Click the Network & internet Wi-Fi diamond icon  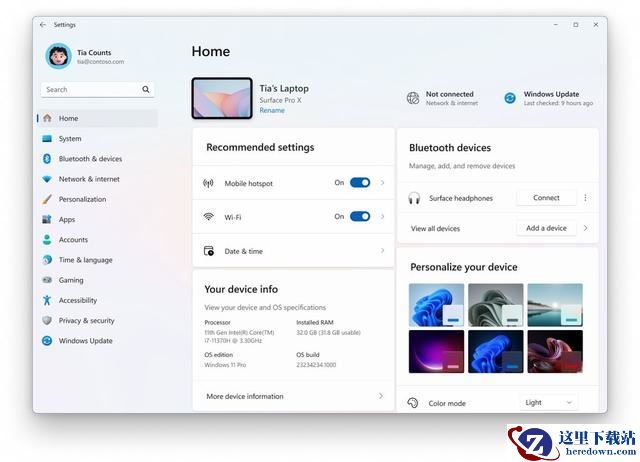[47, 179]
